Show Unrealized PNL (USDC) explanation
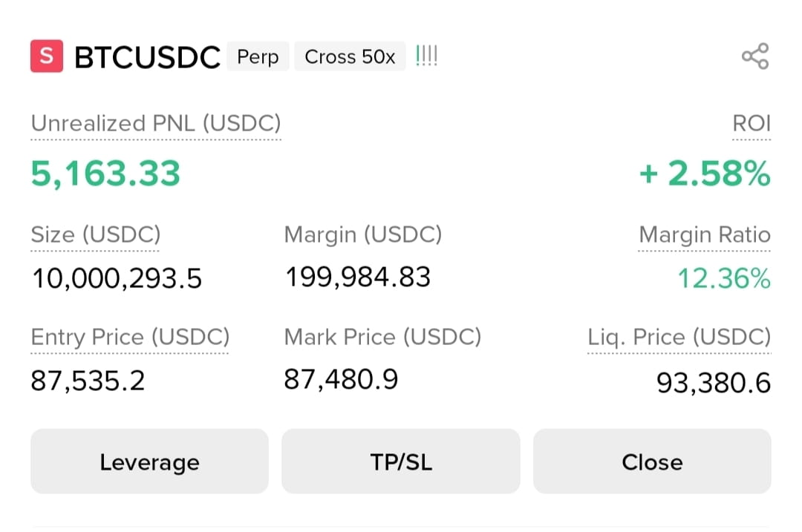Viewport: 802px width, 532px height. tap(156, 124)
